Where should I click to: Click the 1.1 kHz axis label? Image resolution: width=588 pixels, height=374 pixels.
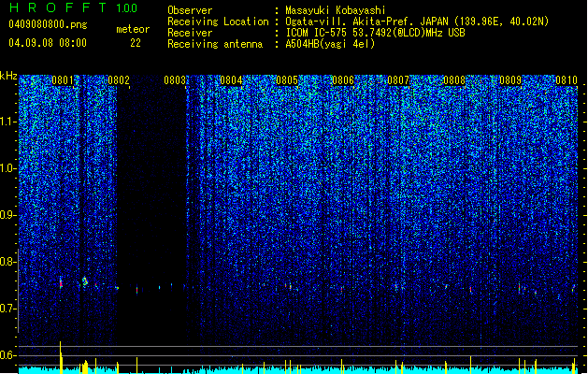tap(8, 122)
